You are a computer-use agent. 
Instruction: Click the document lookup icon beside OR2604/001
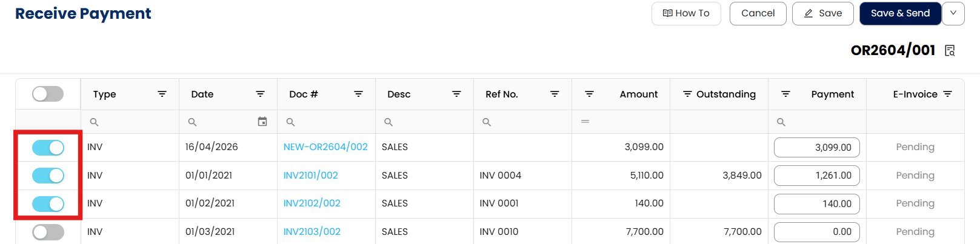pos(950,51)
